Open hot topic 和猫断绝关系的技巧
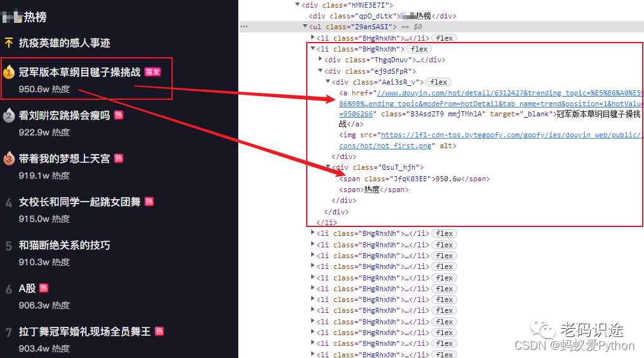The image size is (644, 358). click(x=65, y=245)
